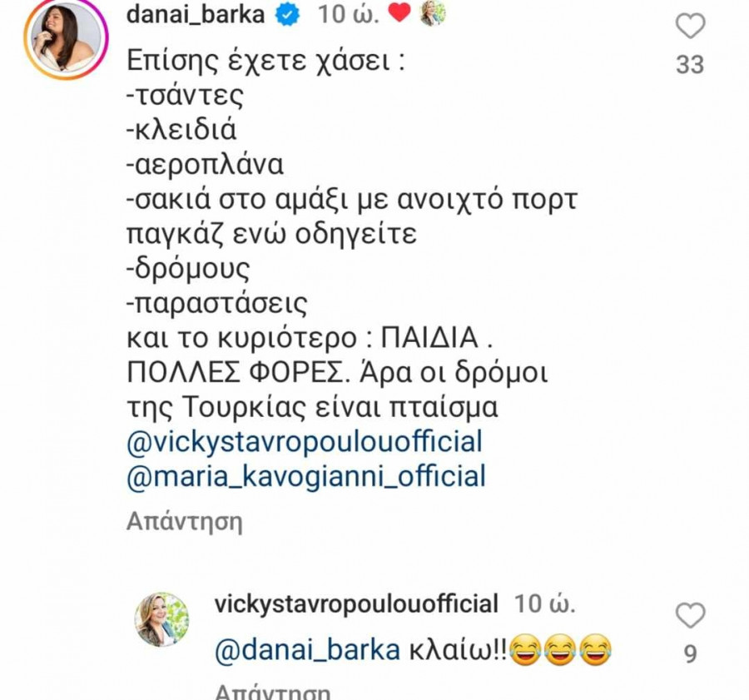Click Απάντηση under vickystavropoulouofficial's reply
Screen dimensions: 749x700
273,693
